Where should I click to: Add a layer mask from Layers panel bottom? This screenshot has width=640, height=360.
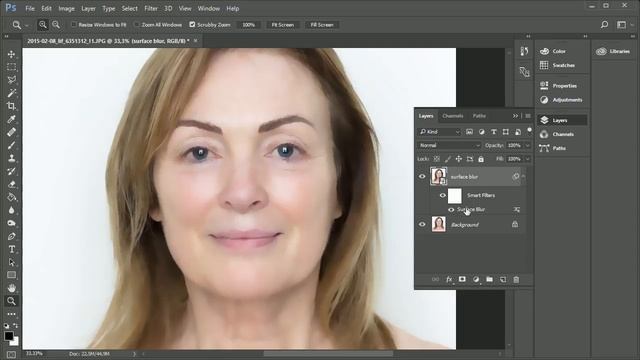click(x=462, y=280)
